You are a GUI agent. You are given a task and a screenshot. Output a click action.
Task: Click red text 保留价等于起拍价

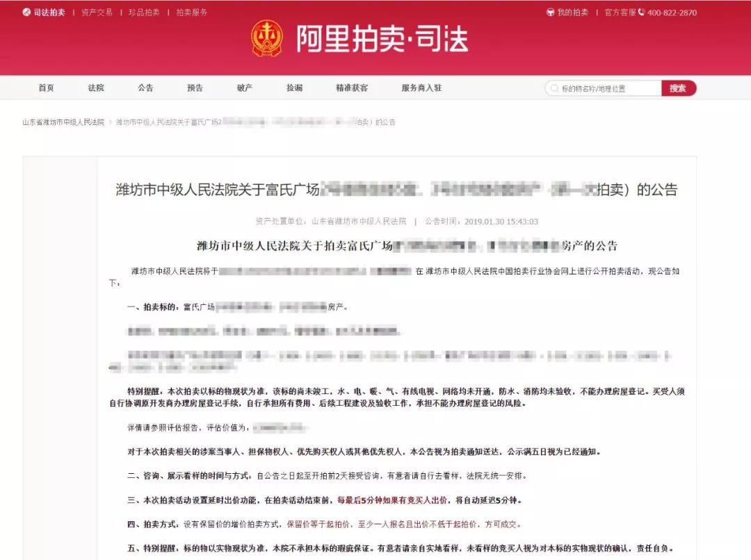pos(318,524)
